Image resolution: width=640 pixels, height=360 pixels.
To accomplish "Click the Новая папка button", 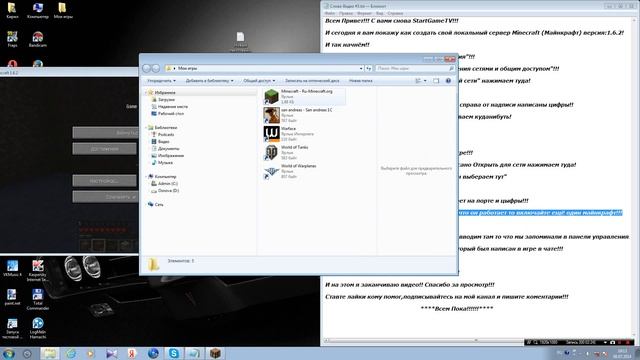I will pyautogui.click(x=360, y=81).
